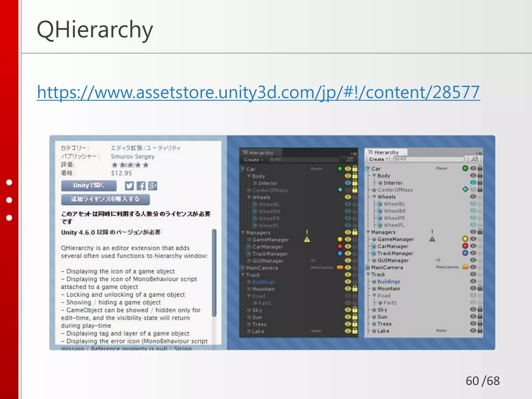This screenshot has height=399, width=532.
Task: Toggle GameManager visibility eye in light panel
Action: [x=473, y=239]
